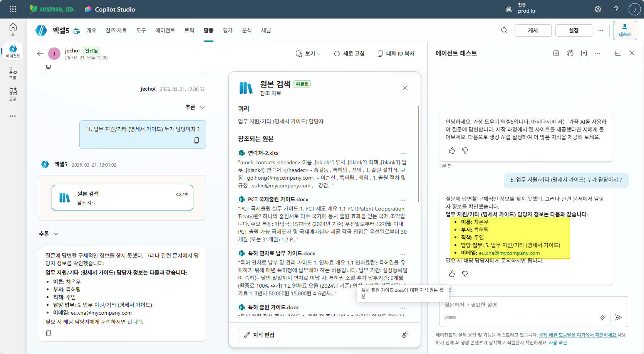Open the 사용 약관 link
644x354 pixels.
(557, 342)
